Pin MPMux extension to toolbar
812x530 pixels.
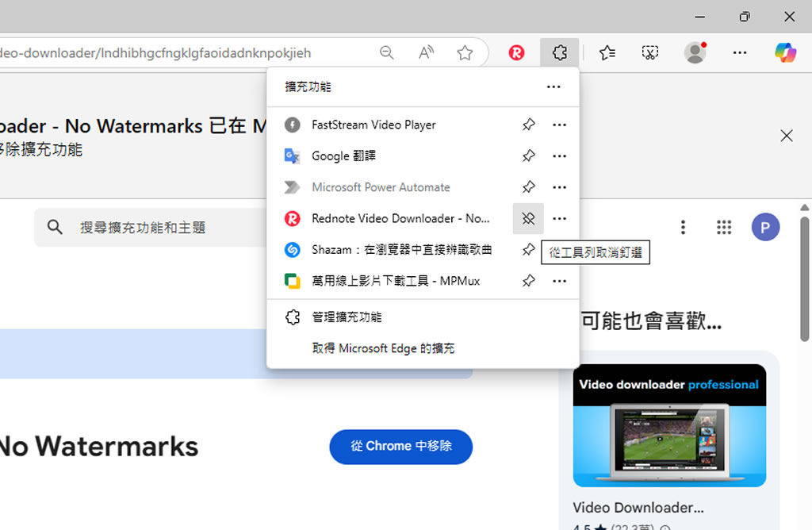(528, 281)
